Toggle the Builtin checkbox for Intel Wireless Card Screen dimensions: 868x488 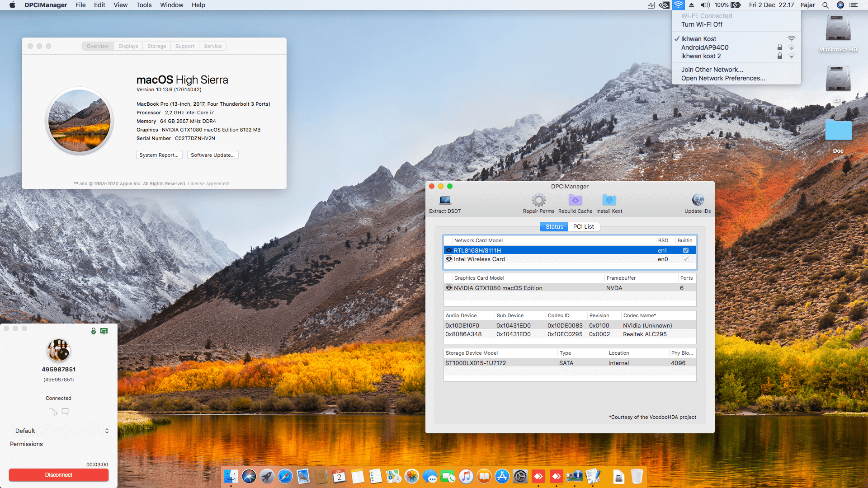[x=686, y=259]
